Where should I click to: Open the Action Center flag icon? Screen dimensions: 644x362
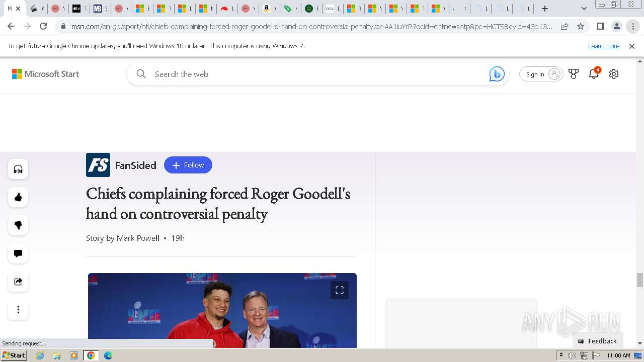(596, 355)
